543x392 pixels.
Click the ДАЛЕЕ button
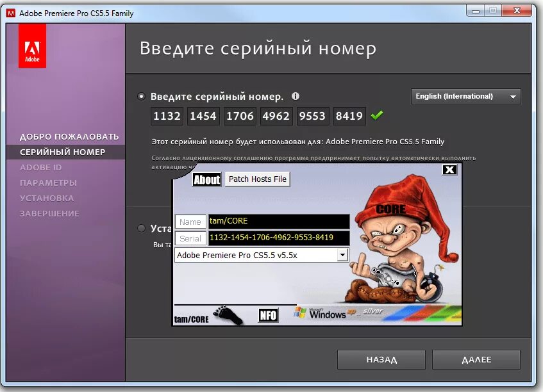tap(476, 359)
